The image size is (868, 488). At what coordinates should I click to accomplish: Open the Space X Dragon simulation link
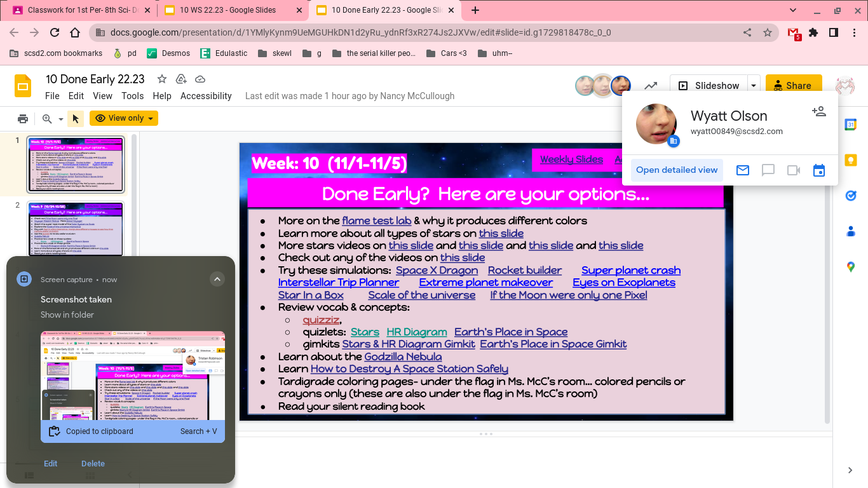click(x=437, y=270)
